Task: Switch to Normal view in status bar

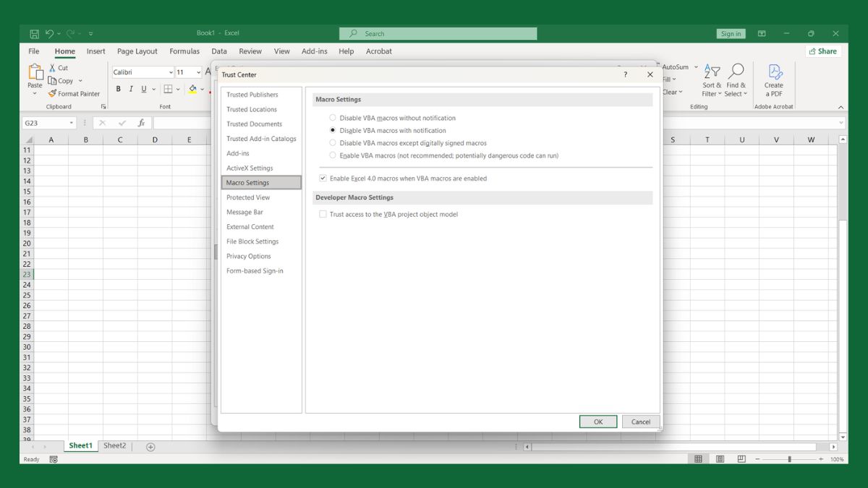Action: point(698,459)
